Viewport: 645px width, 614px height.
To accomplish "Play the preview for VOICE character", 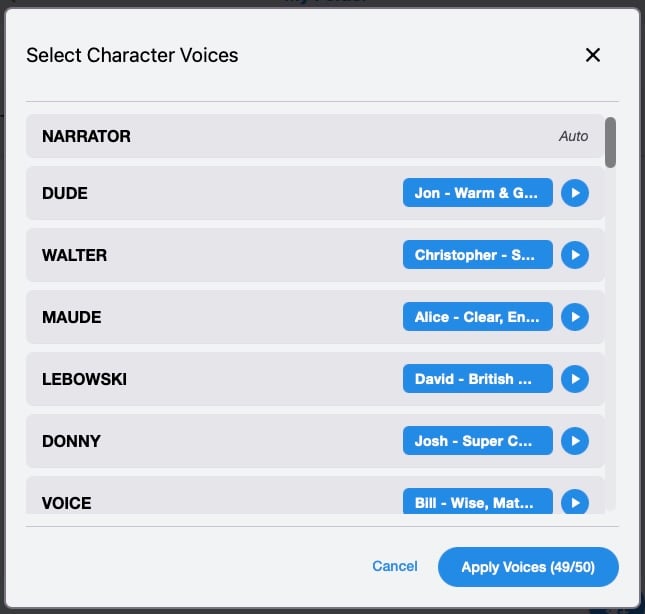I will pyautogui.click(x=574, y=502).
